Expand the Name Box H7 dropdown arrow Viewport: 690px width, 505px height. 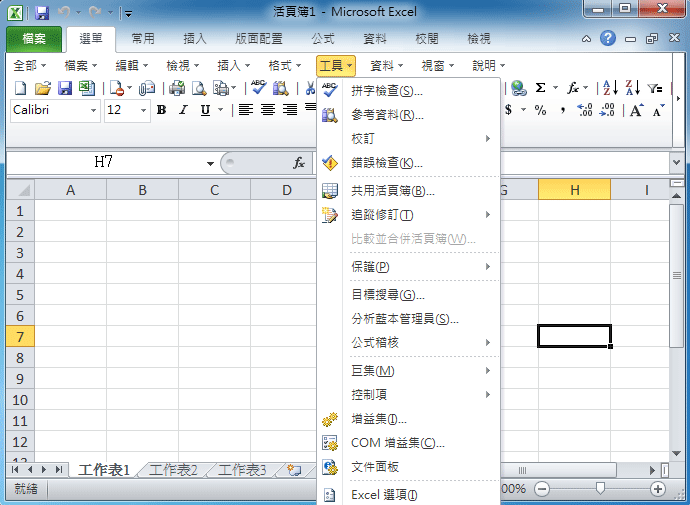[x=210, y=164]
